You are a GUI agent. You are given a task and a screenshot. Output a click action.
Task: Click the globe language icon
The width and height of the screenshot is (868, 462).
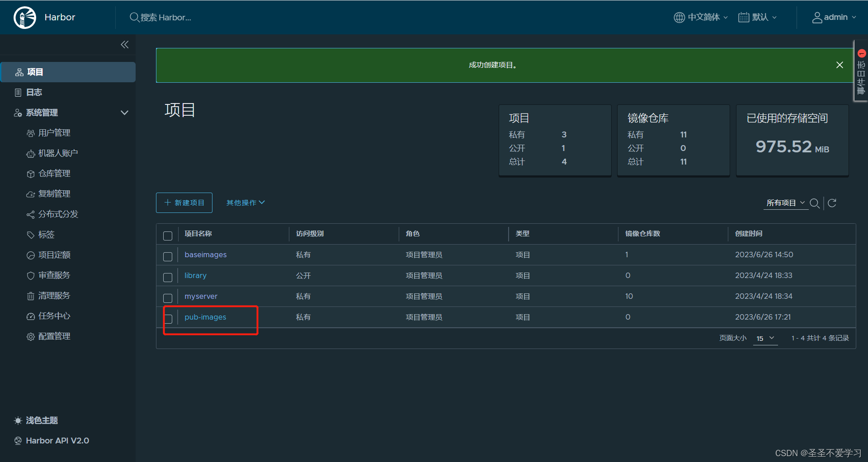point(679,17)
